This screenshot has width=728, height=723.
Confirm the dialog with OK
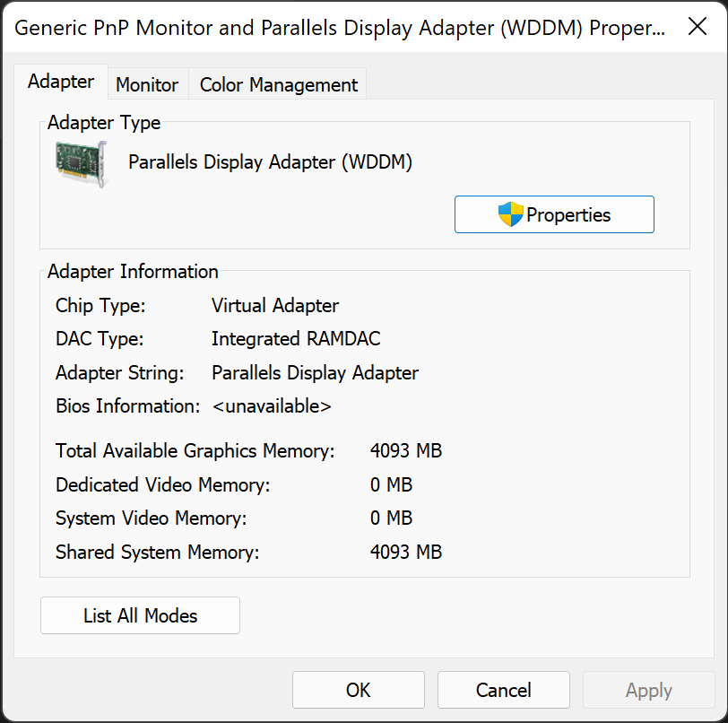pyautogui.click(x=359, y=690)
